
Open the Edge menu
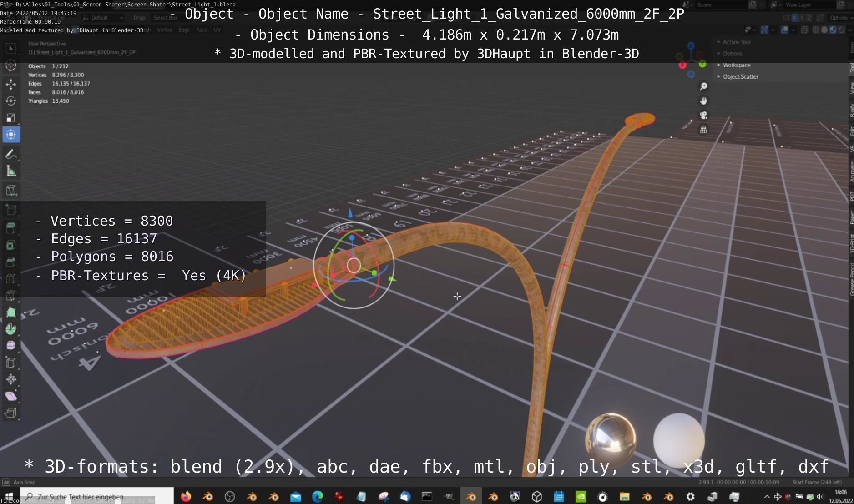pyautogui.click(x=184, y=30)
